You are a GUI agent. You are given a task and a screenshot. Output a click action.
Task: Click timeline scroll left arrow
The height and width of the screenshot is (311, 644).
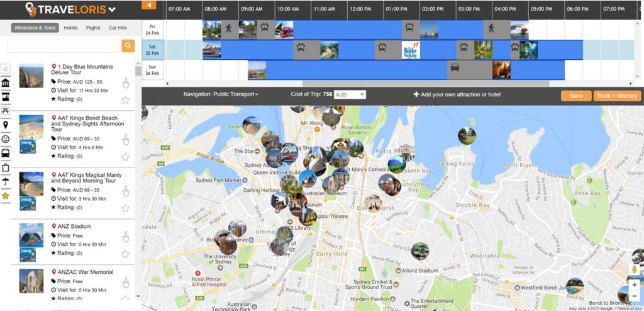167,84
